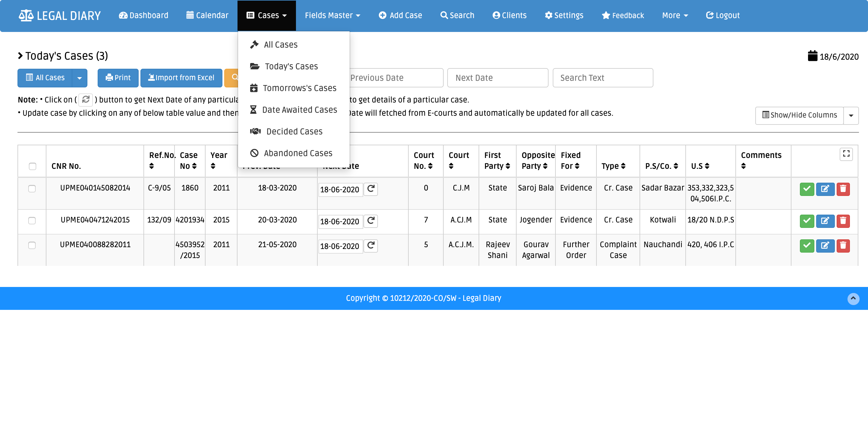
Task: Open the Feedback page
Action: point(623,15)
